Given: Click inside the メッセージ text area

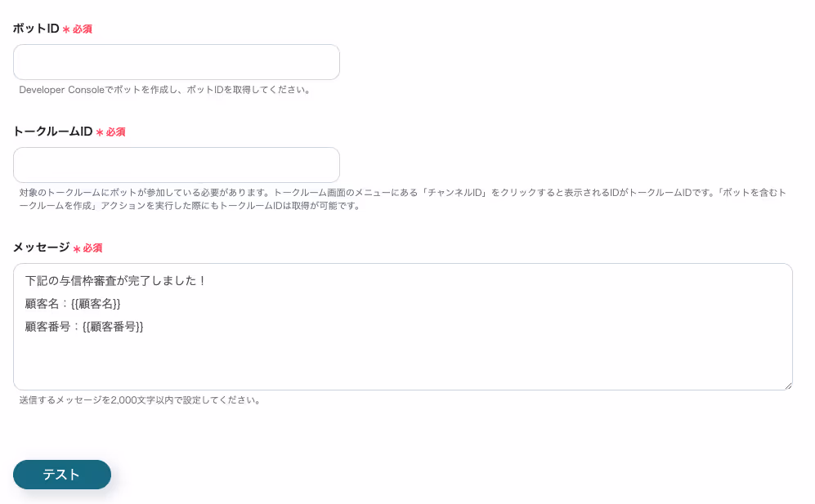Looking at the screenshot, I should [403, 326].
